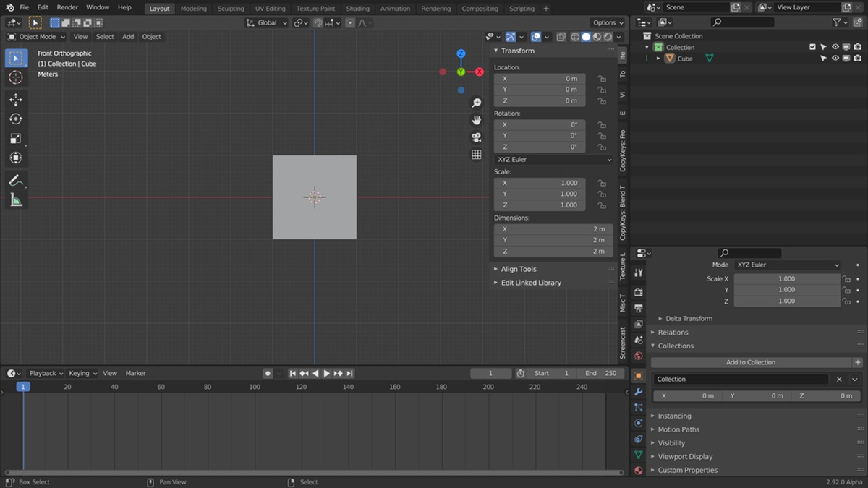Click the zoom magnifier icon in the viewport
This screenshot has height=488, width=868.
[476, 103]
